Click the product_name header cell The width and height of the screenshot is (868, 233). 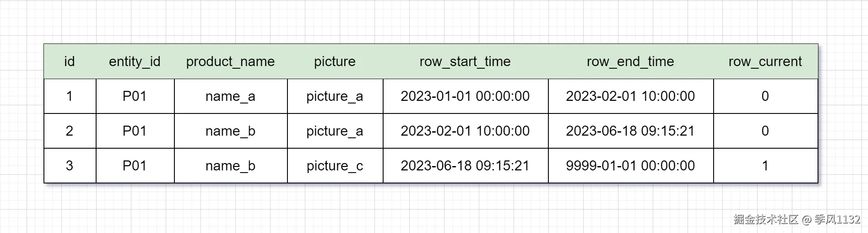(x=230, y=61)
